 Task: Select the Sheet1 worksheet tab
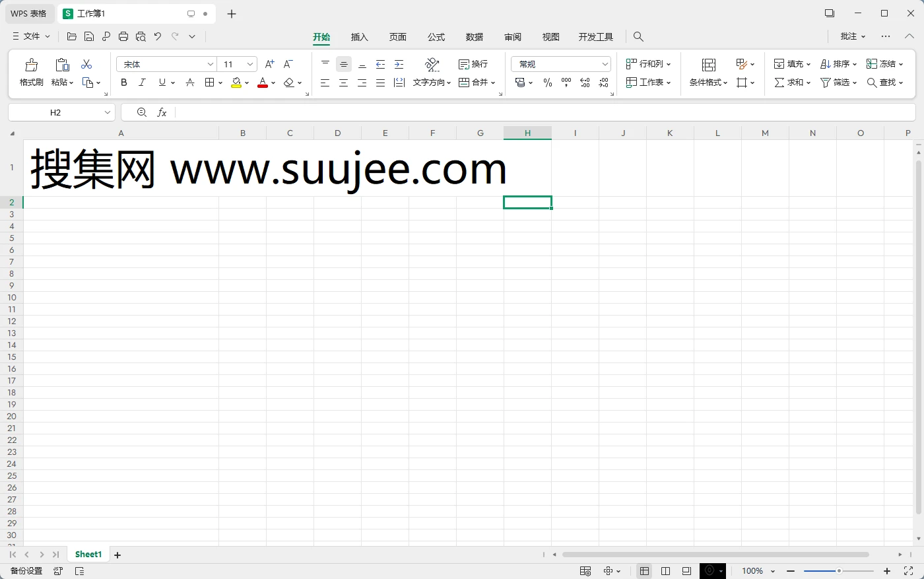click(x=88, y=555)
